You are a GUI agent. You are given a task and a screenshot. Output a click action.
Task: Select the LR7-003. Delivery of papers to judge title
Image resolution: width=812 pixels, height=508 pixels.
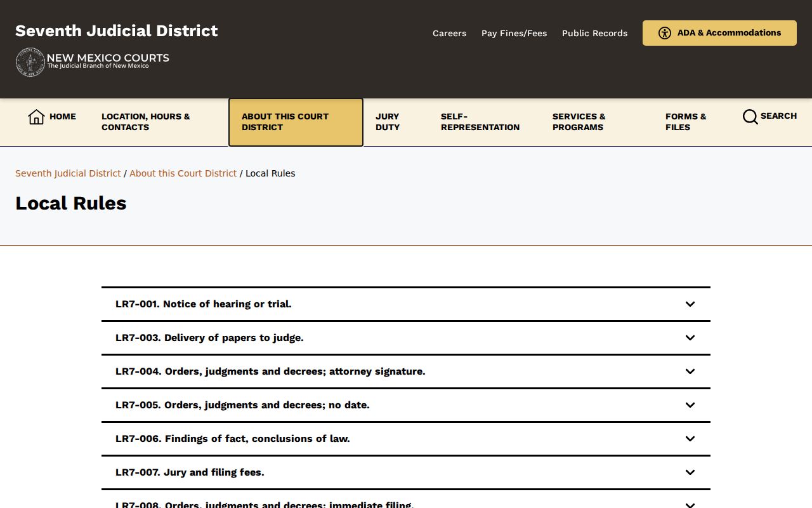pyautogui.click(x=209, y=338)
